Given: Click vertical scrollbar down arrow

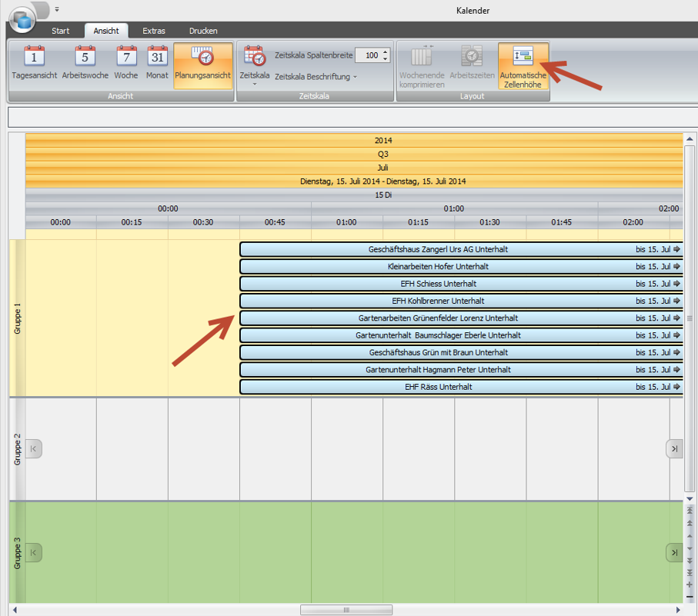Looking at the screenshot, I should point(690,499).
